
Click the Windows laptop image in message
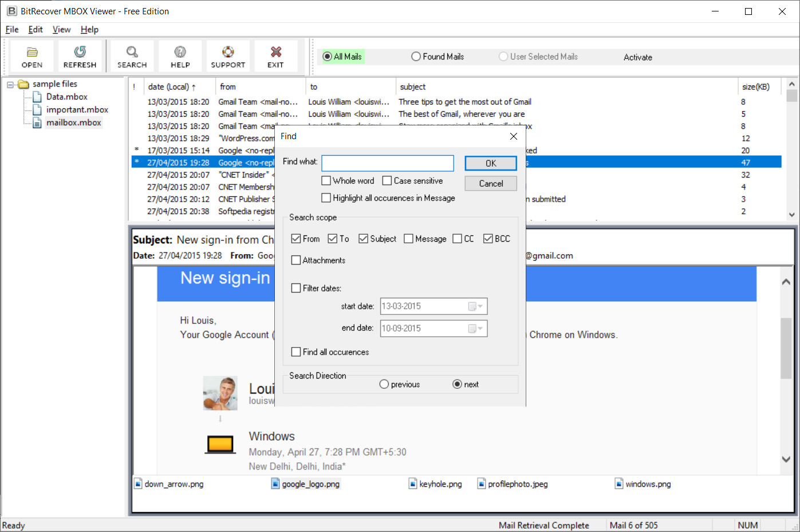[x=220, y=444]
